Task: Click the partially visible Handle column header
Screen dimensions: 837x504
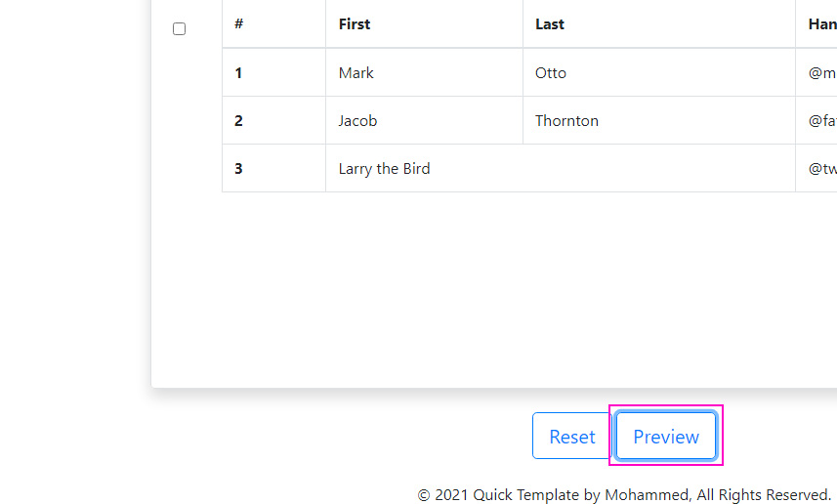Action: click(x=821, y=24)
